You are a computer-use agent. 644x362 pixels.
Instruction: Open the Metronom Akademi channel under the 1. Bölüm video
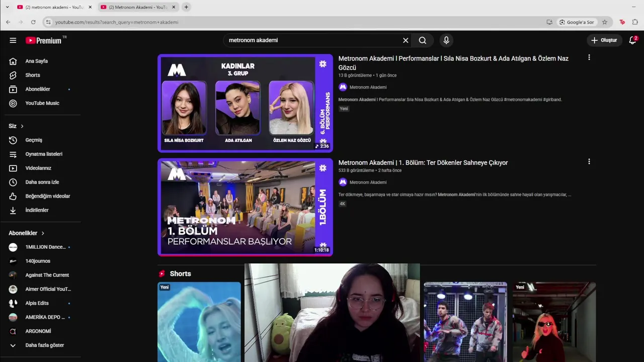pos(368,182)
